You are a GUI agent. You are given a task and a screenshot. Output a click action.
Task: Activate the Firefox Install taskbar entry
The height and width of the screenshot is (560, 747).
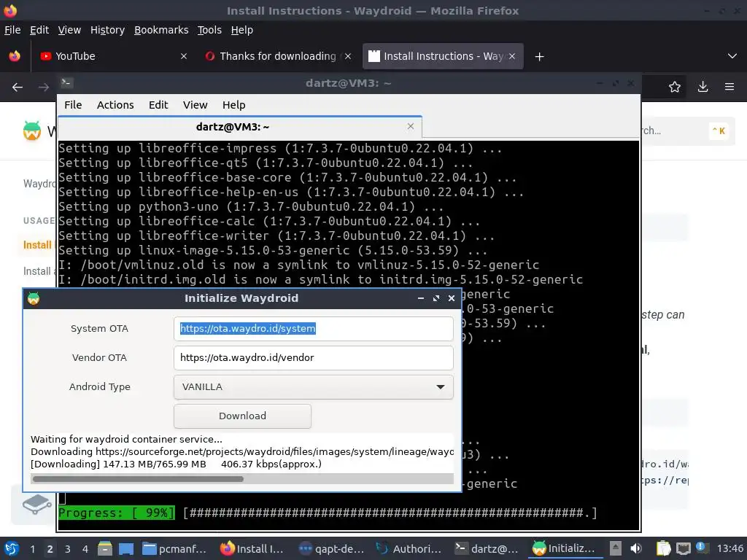click(252, 548)
